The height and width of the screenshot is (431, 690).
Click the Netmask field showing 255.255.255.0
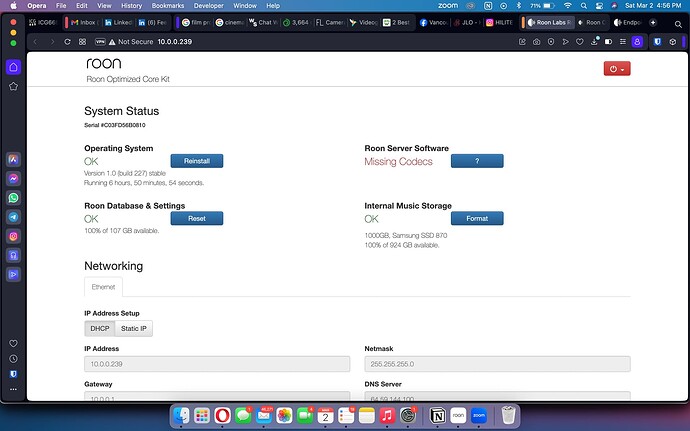(x=497, y=364)
